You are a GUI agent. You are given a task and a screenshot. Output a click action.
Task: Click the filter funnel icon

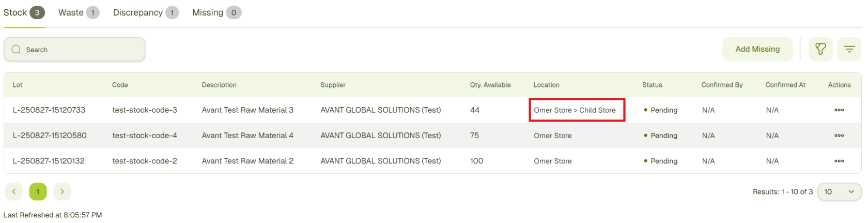pyautogui.click(x=820, y=49)
